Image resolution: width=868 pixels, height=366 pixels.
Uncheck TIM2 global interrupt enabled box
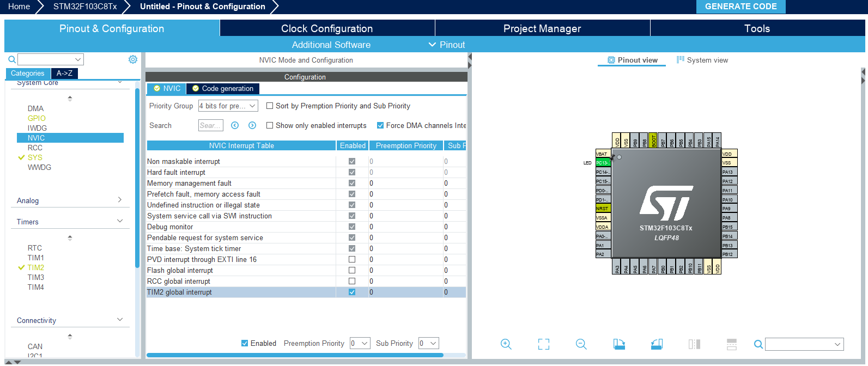(x=352, y=292)
